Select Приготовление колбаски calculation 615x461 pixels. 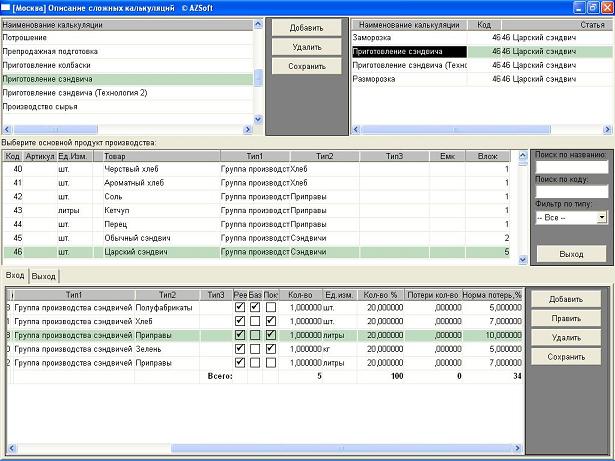click(x=127, y=65)
